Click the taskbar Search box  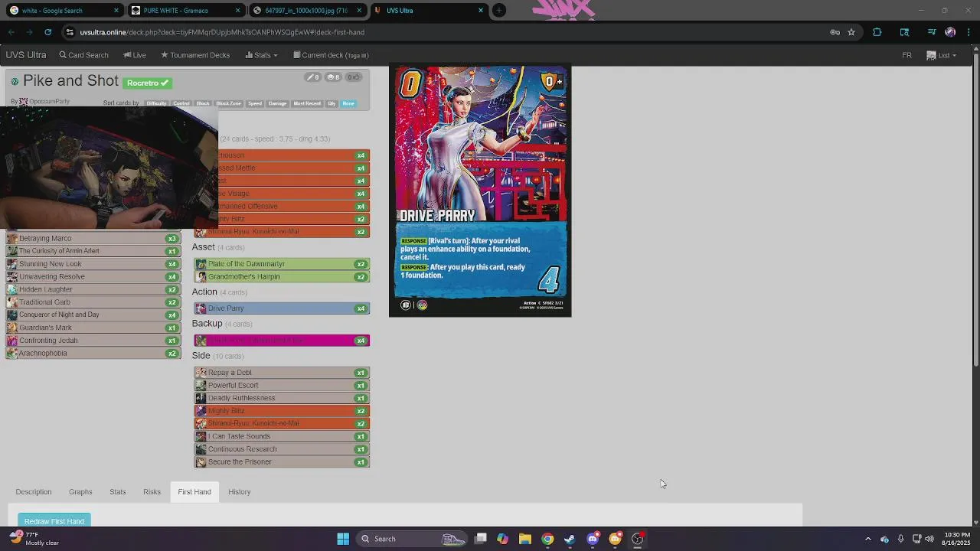pos(412,539)
